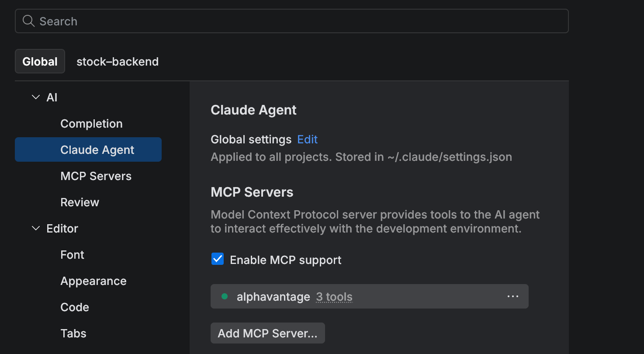
Task: Open the Appearance settings page
Action: tap(93, 281)
